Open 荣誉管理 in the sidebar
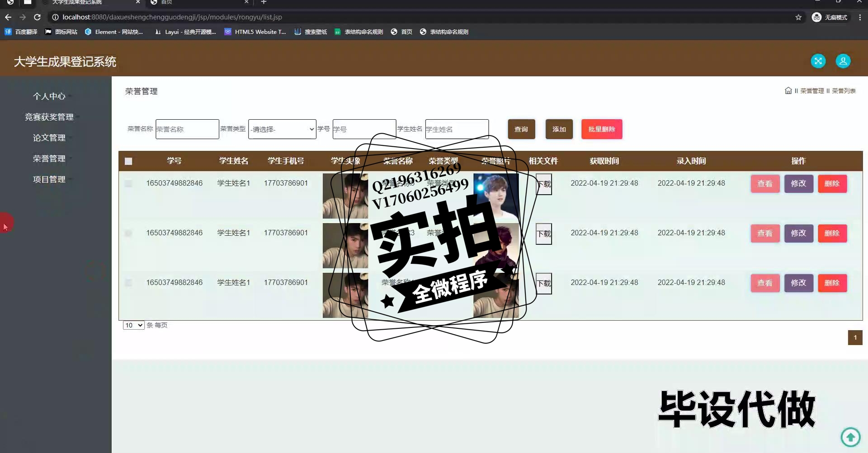 (49, 159)
